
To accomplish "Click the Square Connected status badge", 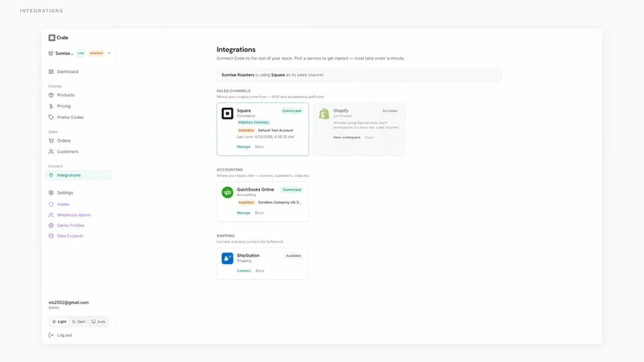I will [x=291, y=111].
